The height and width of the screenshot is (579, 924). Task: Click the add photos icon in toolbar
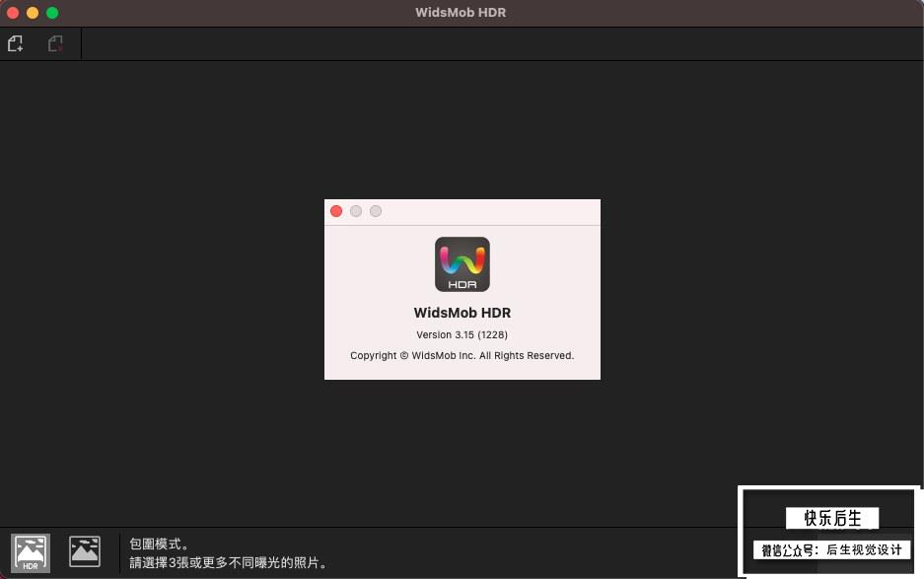point(16,43)
